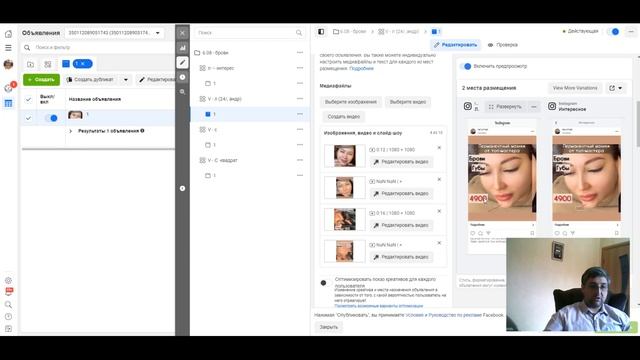This screenshot has height=360, width=640.
Task: Open the clock history icon in dark strip
Action: tap(182, 77)
